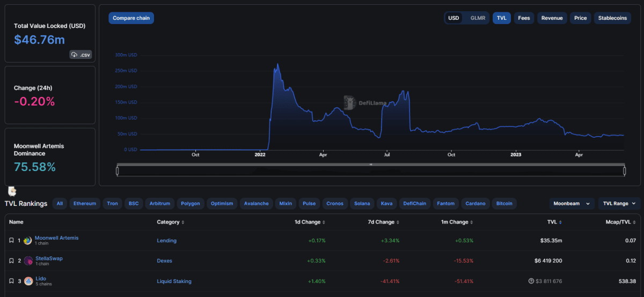Bookmark Moonwell Artemis protocol
644x297 pixels.
(x=11, y=241)
